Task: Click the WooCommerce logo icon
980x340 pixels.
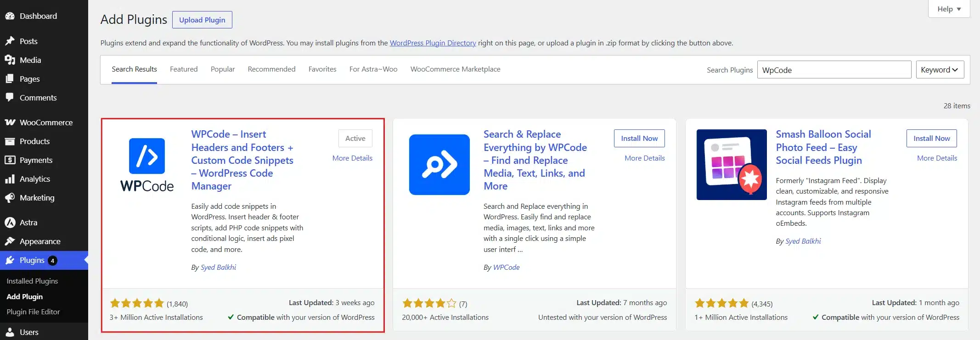Action: (x=10, y=123)
